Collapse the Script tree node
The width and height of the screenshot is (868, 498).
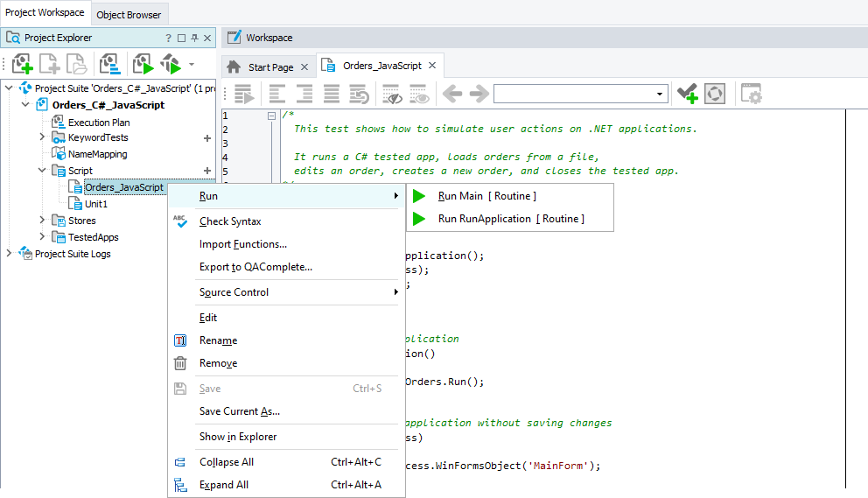pos(42,171)
